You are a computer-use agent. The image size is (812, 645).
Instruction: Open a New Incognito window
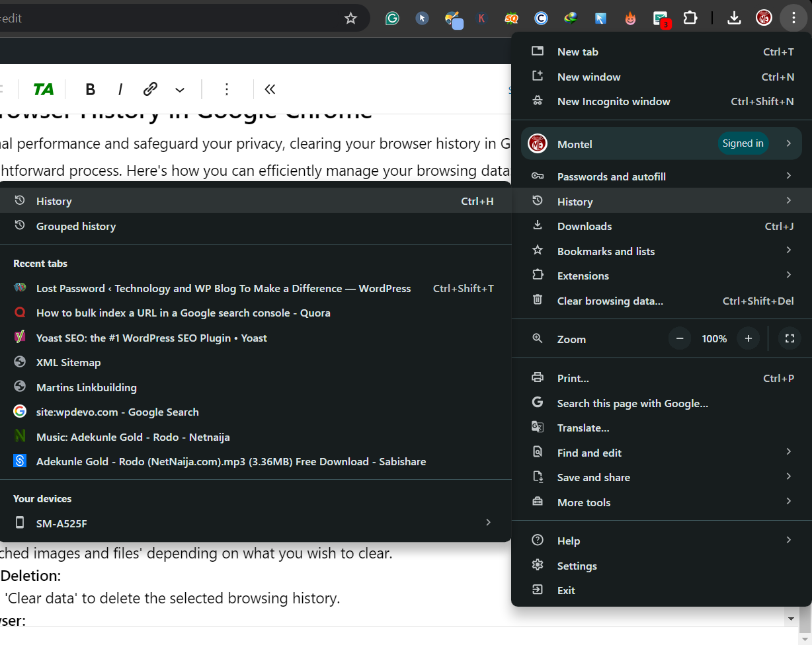coord(661,101)
